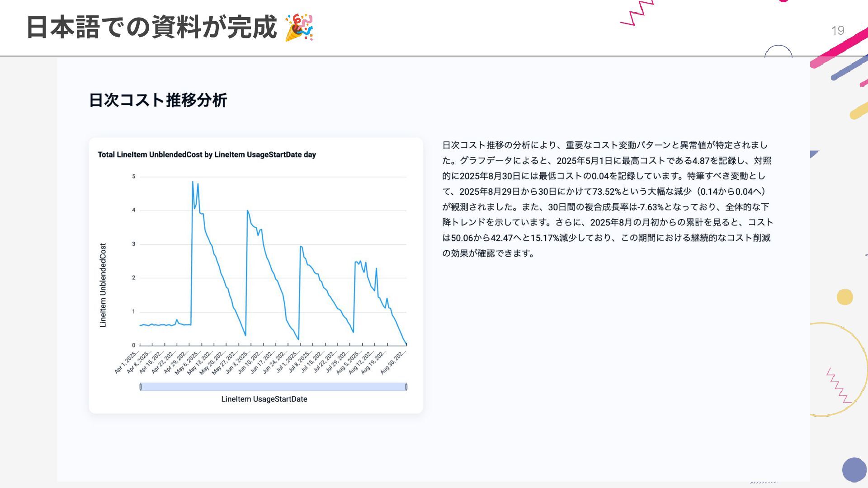Viewport: 868px width, 488px height.
Task: Click the 'Jun 3, 2025...' x-axis date label
Action: click(238, 362)
